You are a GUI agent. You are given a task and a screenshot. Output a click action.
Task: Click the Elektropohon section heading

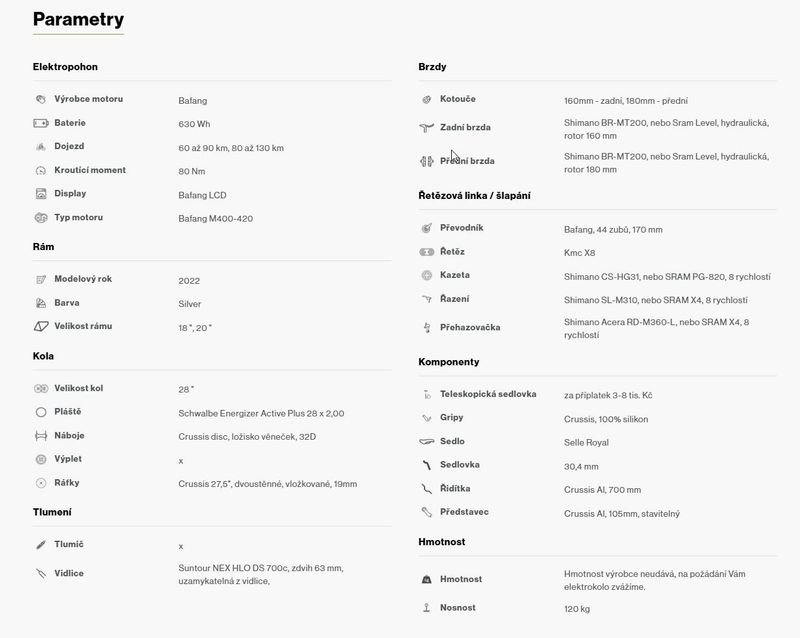(x=65, y=67)
